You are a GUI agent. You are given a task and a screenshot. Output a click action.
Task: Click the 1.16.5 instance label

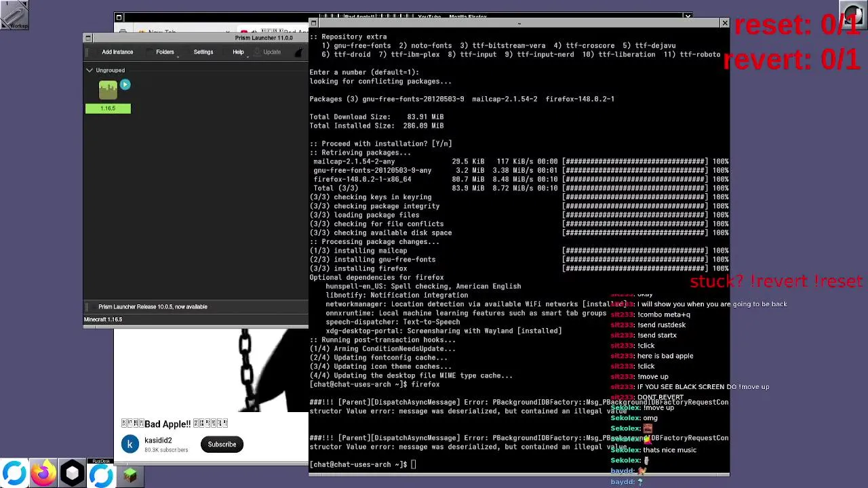[108, 108]
